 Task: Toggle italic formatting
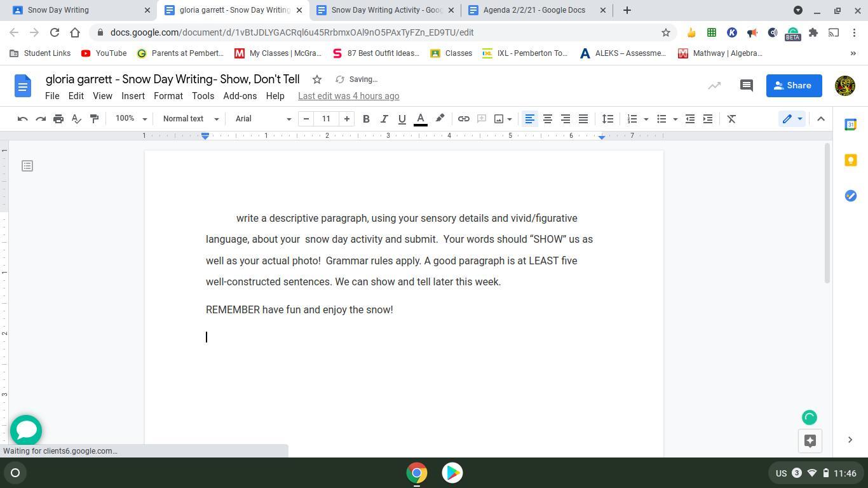pos(384,119)
